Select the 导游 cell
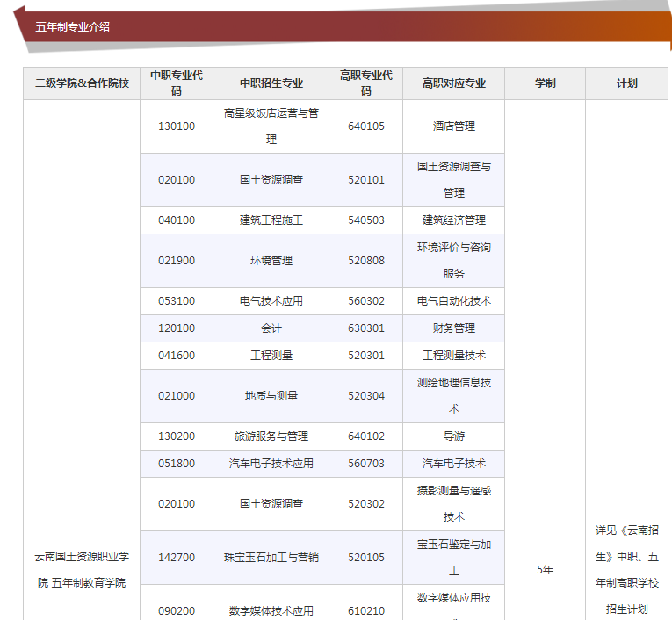672x620 pixels. click(x=454, y=436)
